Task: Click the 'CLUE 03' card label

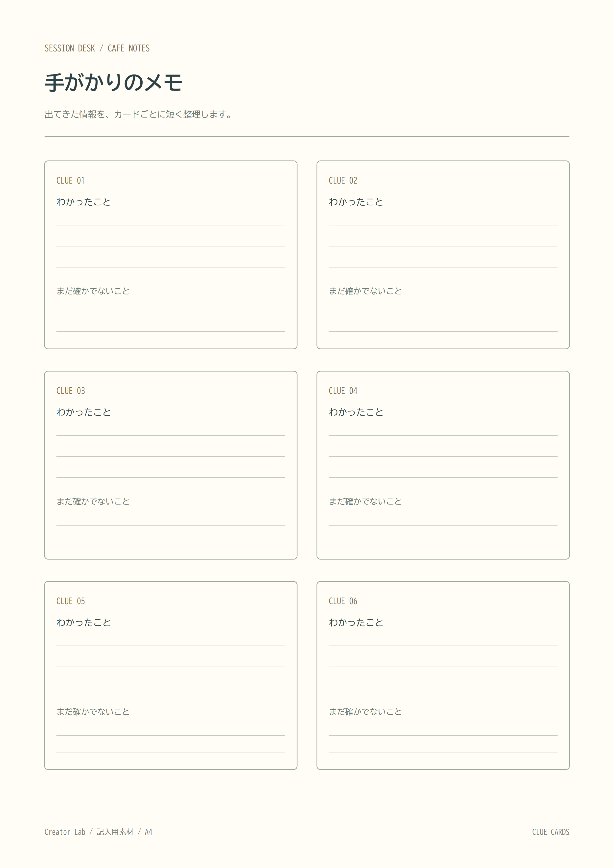Action: pyautogui.click(x=70, y=391)
